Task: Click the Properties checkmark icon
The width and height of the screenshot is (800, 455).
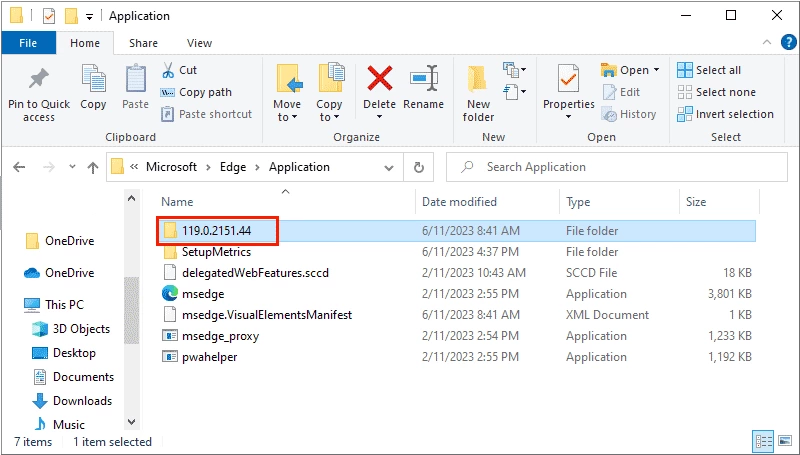Action: pyautogui.click(x=568, y=80)
